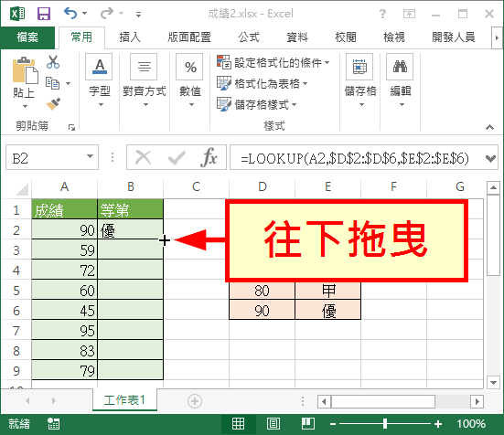Select row 5 header

(16, 291)
